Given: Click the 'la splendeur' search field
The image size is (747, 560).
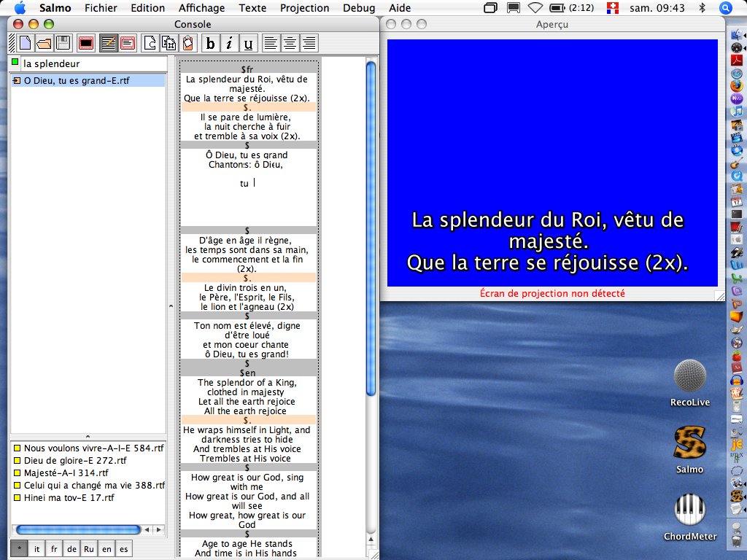Looking at the screenshot, I should 94,64.
